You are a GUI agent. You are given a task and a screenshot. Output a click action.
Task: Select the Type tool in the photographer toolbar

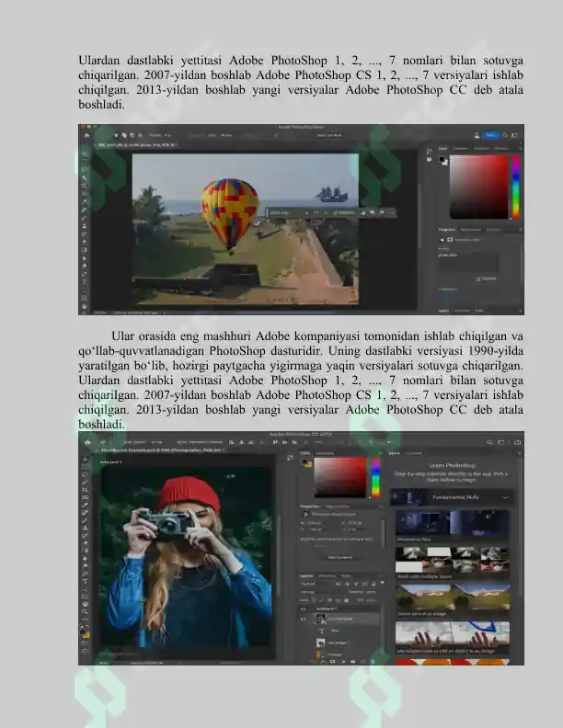pos(85,581)
